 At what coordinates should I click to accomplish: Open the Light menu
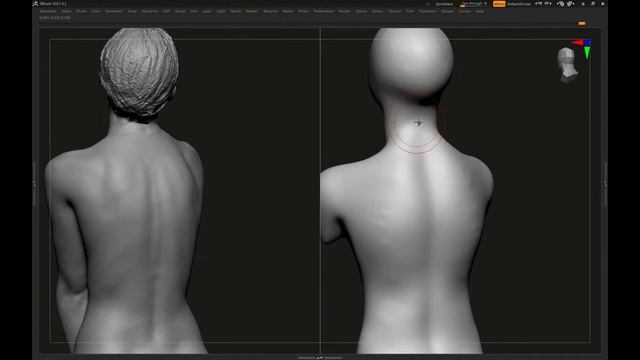(x=221, y=11)
